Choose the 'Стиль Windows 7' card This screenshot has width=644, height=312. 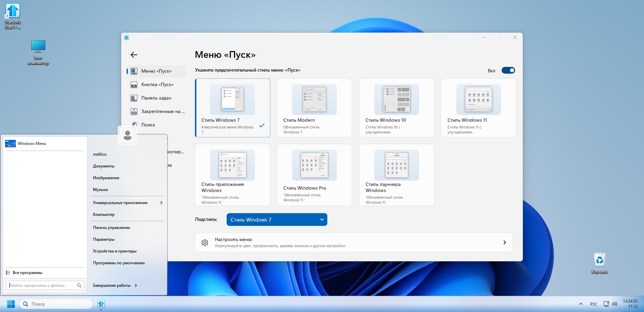[232, 108]
